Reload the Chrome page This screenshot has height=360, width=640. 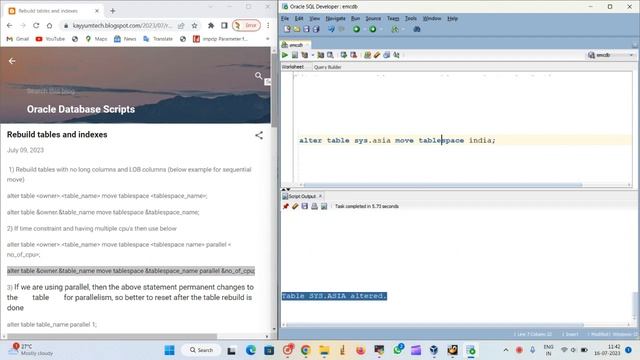36,25
